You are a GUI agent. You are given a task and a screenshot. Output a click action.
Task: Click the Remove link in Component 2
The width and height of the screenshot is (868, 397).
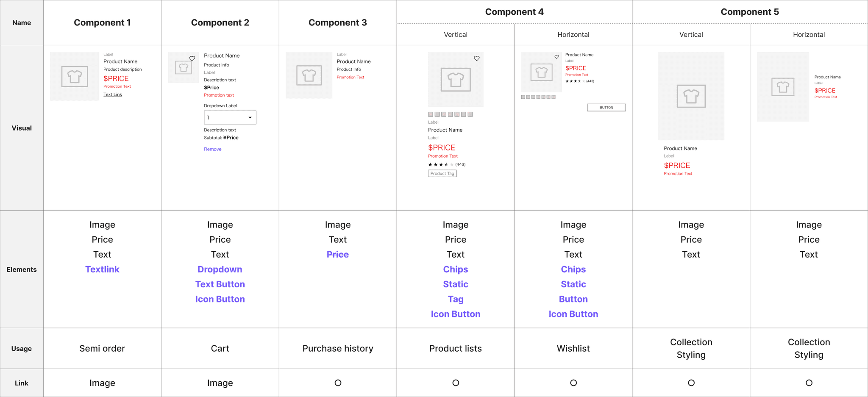coord(213,149)
